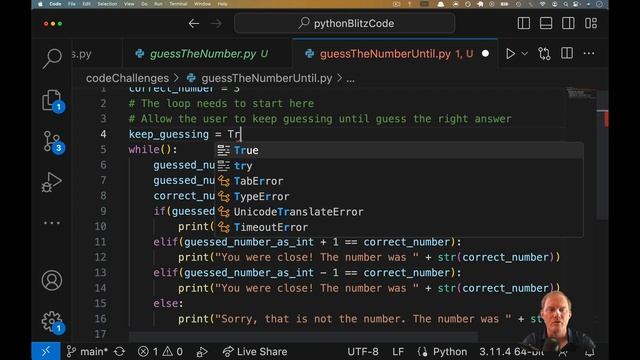
Task: Customize layout from the title bar
Action: coord(591,23)
